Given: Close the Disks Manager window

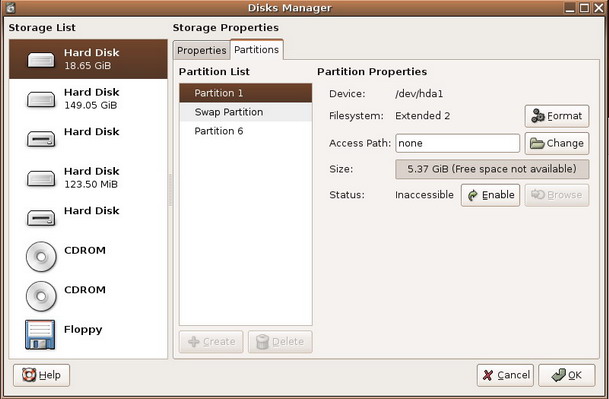Looking at the screenshot, I should click(x=599, y=8).
